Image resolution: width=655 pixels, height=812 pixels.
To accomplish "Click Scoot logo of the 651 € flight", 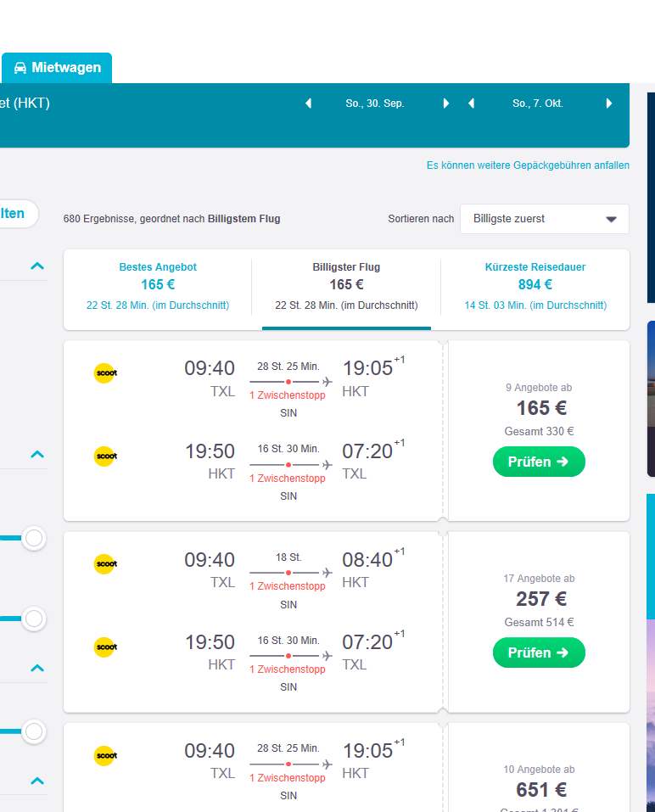I will point(105,755).
